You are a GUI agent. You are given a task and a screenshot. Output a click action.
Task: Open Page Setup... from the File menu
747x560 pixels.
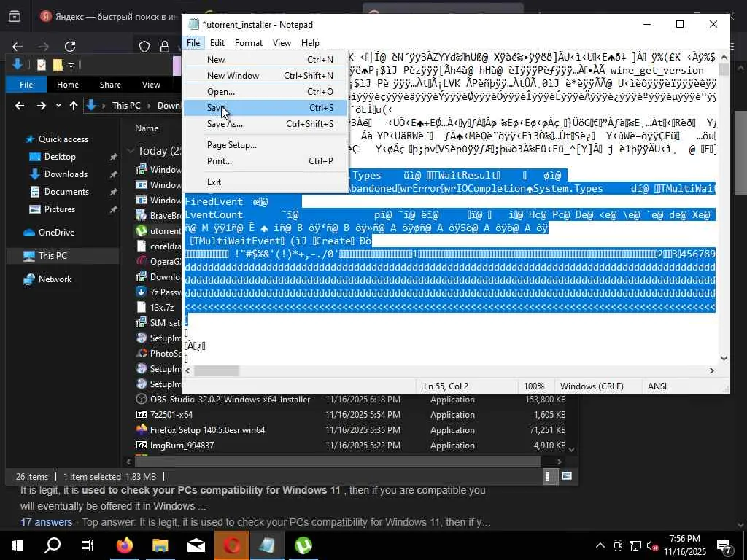point(266,145)
